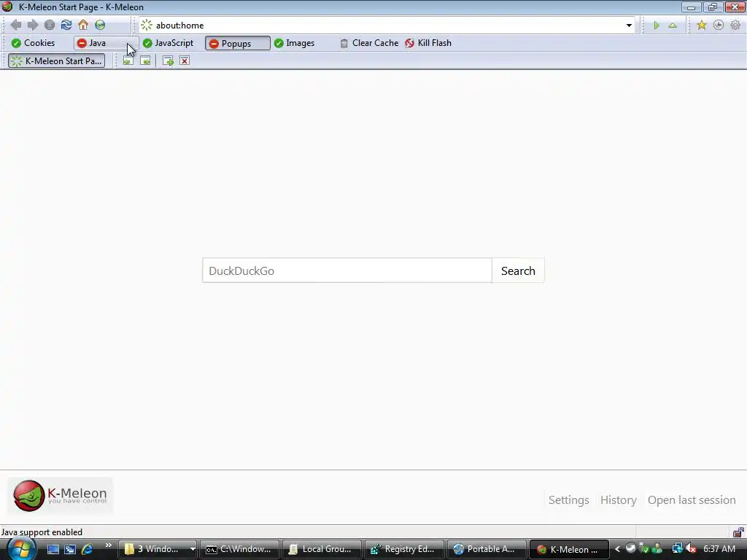
Task: Click the green globe toolbar icon
Action: (x=100, y=25)
